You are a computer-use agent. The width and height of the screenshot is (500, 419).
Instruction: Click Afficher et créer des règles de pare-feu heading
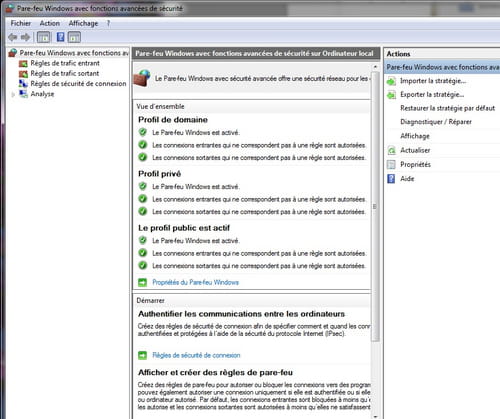coord(215,372)
